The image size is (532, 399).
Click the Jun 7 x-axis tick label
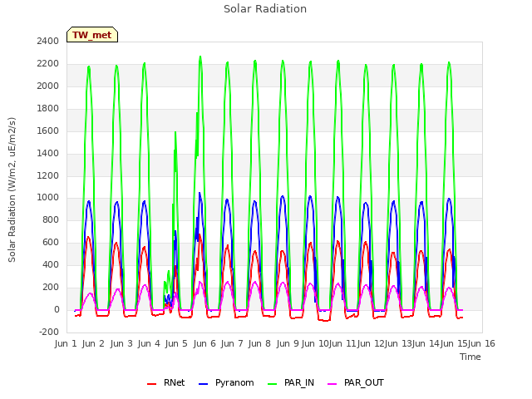(232, 343)
